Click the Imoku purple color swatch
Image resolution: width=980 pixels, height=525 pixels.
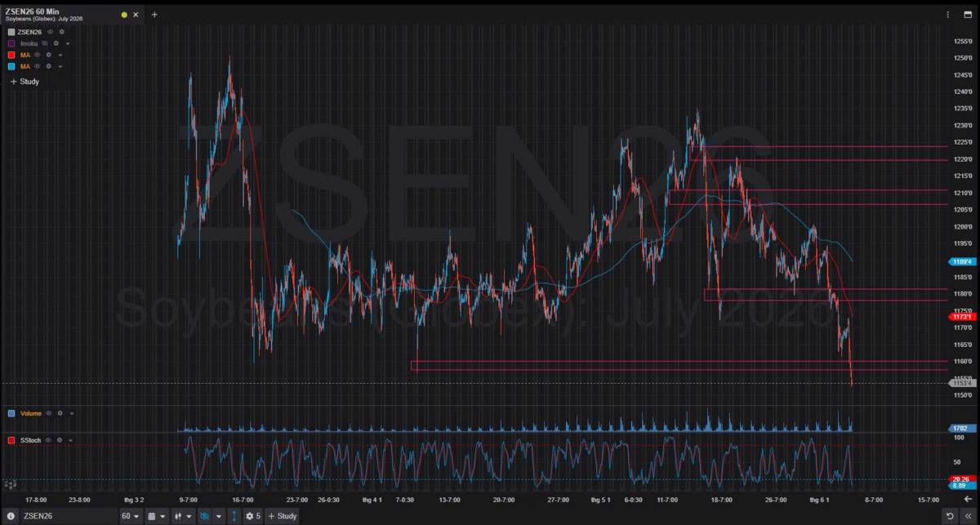pos(11,43)
